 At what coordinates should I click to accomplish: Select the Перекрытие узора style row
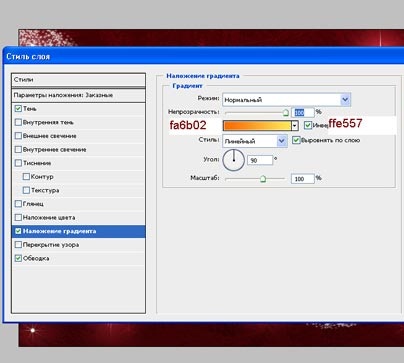click(x=79, y=245)
